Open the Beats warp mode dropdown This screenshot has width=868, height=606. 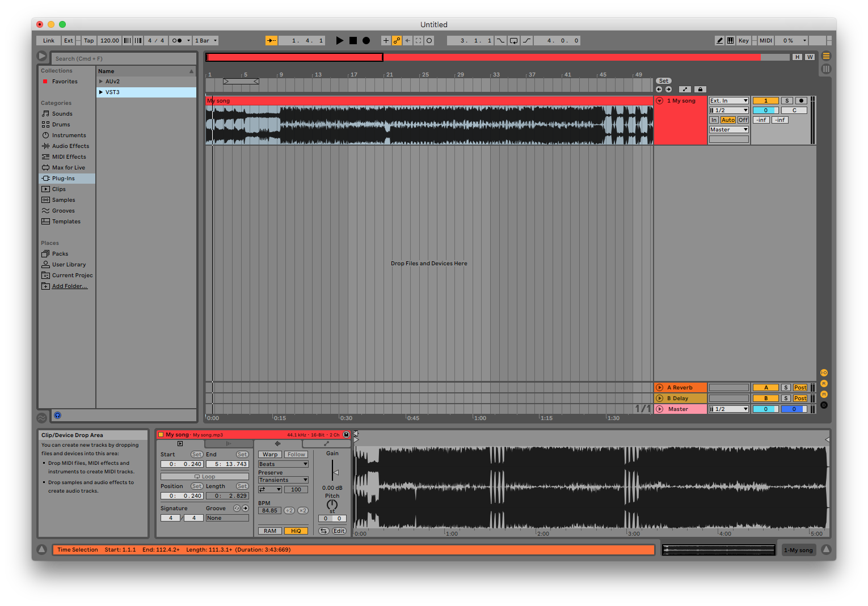(x=283, y=464)
